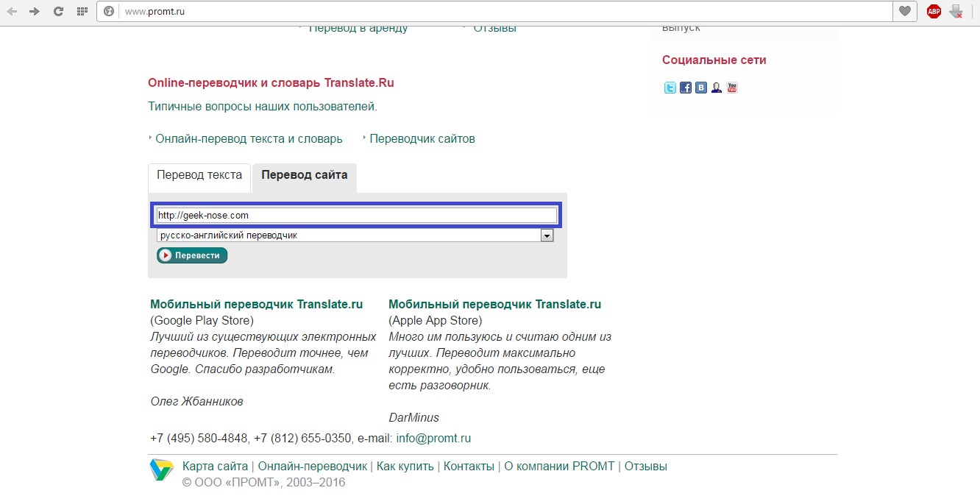This screenshot has height=496, width=980.
Task: Click the browser back arrow
Action: click(13, 11)
